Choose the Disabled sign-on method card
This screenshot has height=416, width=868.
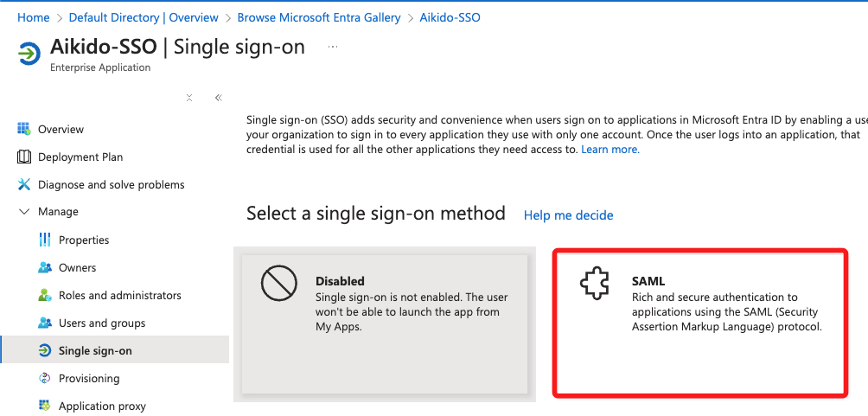385,324
